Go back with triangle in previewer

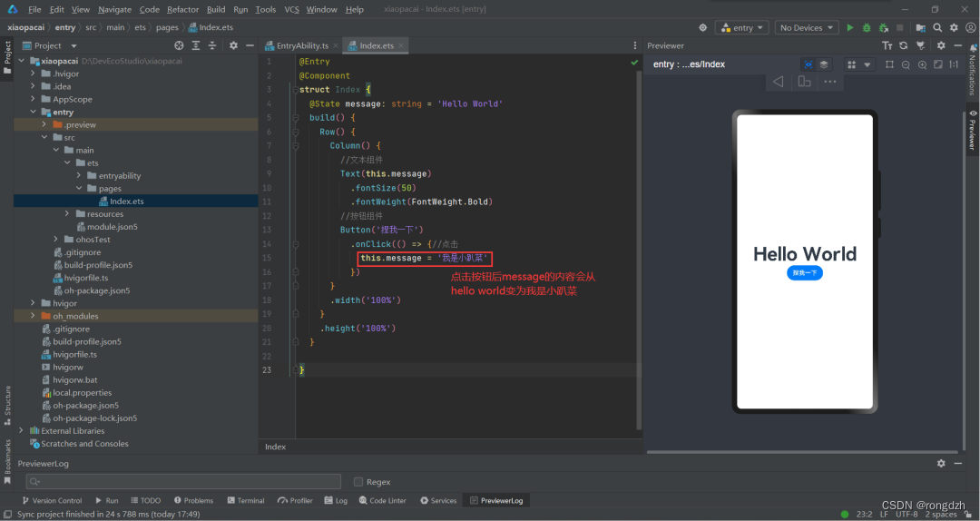(779, 82)
